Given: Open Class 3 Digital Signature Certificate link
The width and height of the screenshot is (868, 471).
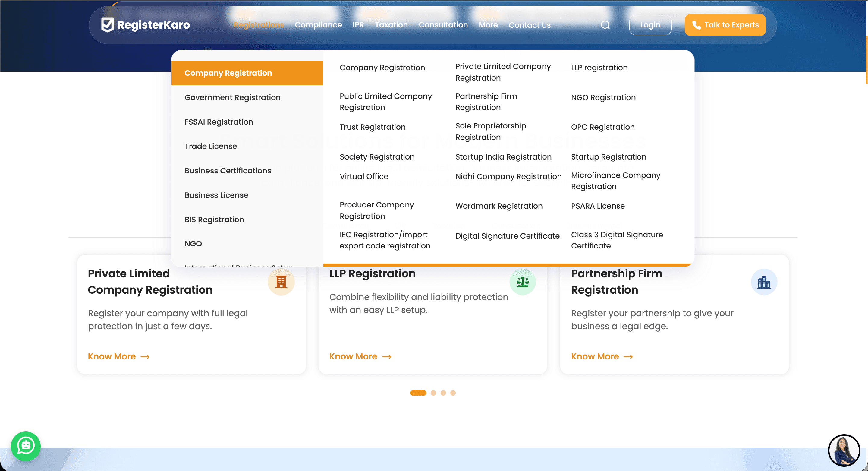Looking at the screenshot, I should pos(617,240).
